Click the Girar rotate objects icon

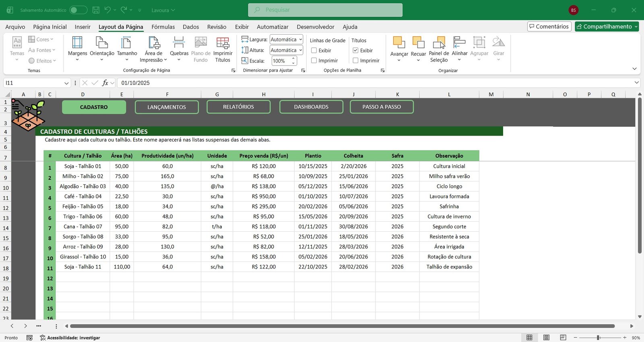pyautogui.click(x=498, y=43)
